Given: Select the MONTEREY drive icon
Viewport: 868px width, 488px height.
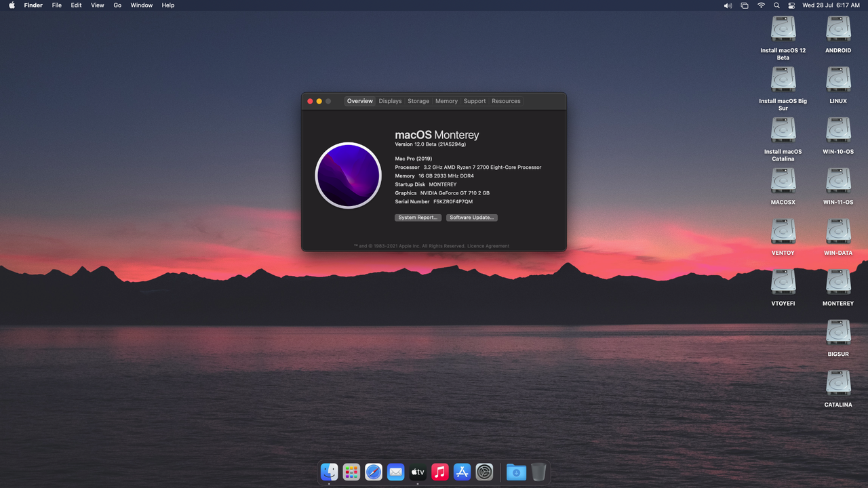Looking at the screenshot, I should [x=838, y=281].
